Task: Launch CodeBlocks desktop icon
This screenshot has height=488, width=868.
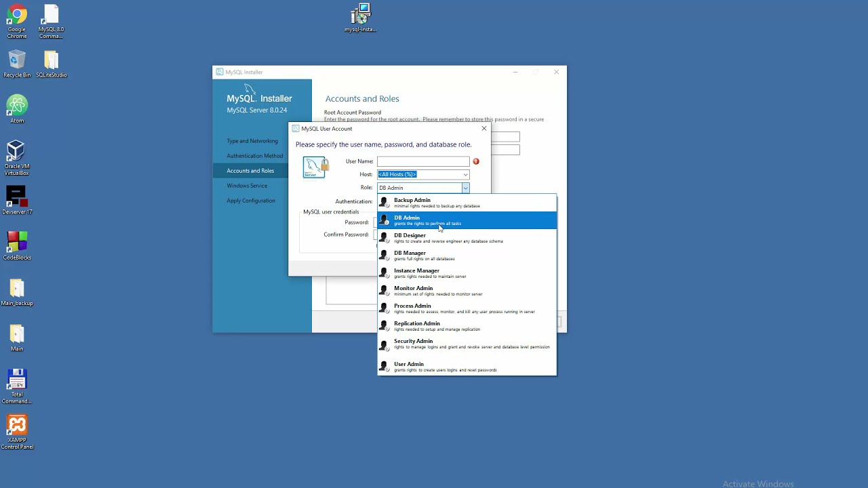Action: (x=17, y=245)
